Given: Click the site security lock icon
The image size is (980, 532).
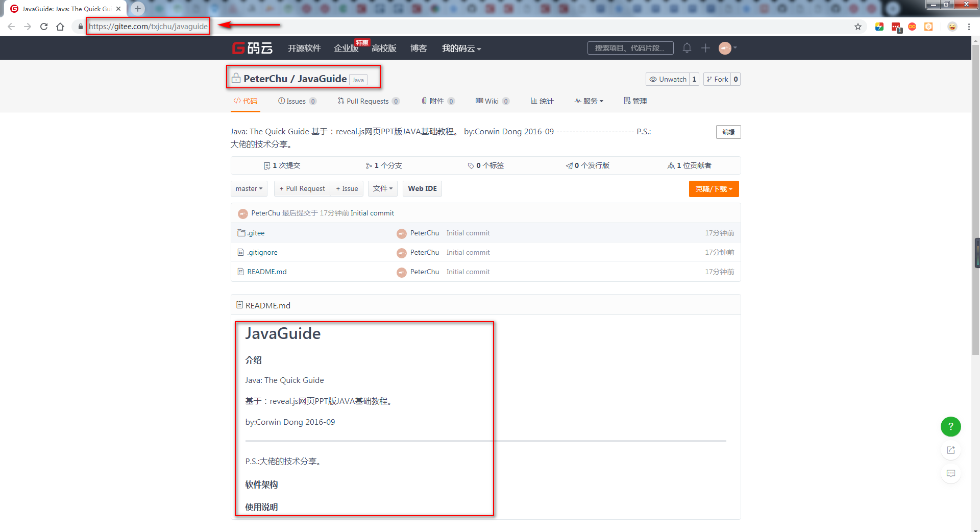Looking at the screenshot, I should tap(80, 27).
